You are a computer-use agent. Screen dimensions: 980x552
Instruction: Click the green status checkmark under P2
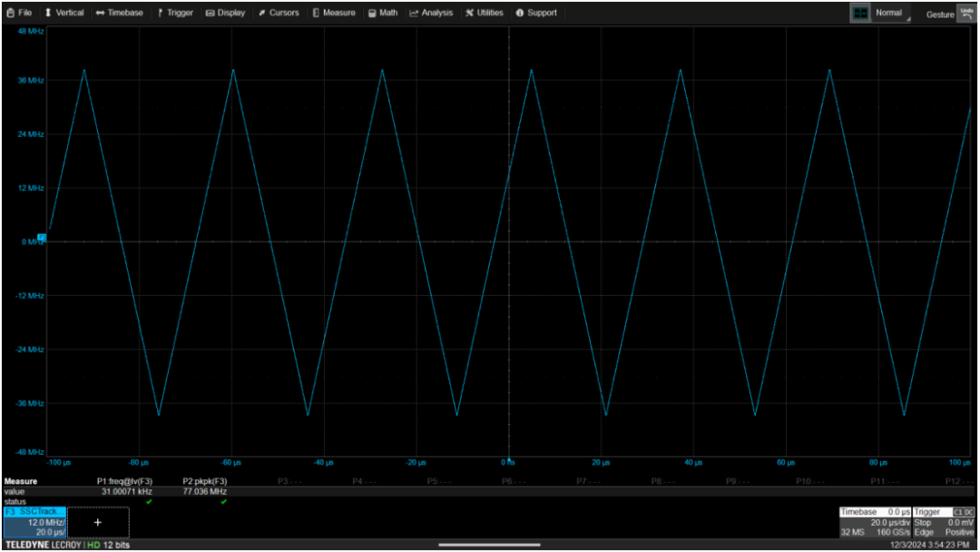tap(224, 501)
